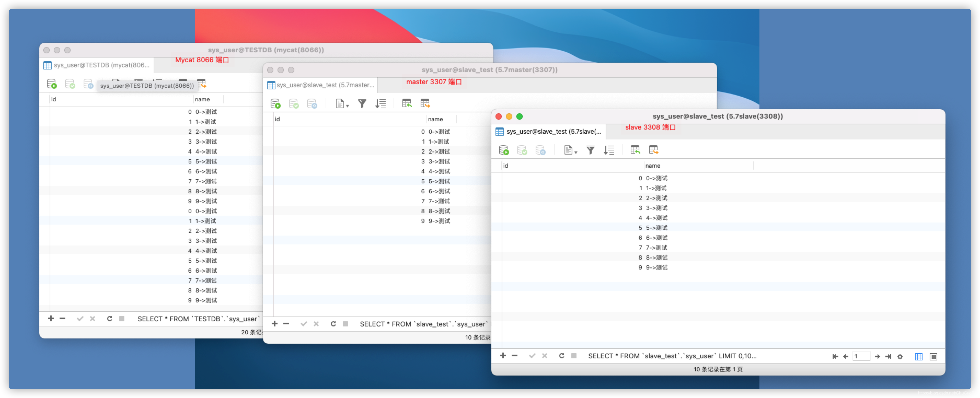Click the id column header in Mycat window
The height and width of the screenshot is (398, 980).
[x=121, y=99]
